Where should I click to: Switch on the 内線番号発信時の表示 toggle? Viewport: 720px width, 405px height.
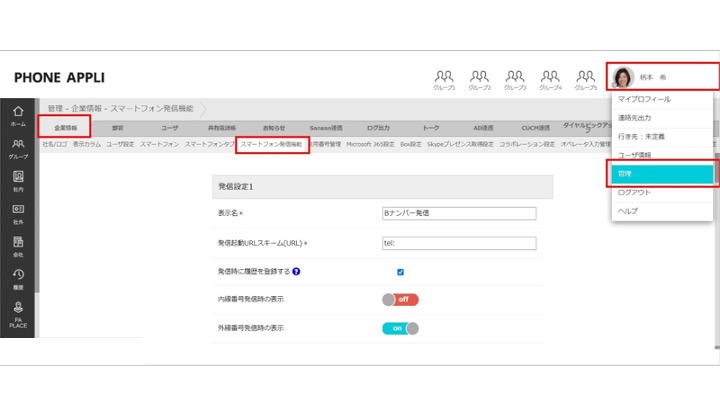(x=400, y=299)
